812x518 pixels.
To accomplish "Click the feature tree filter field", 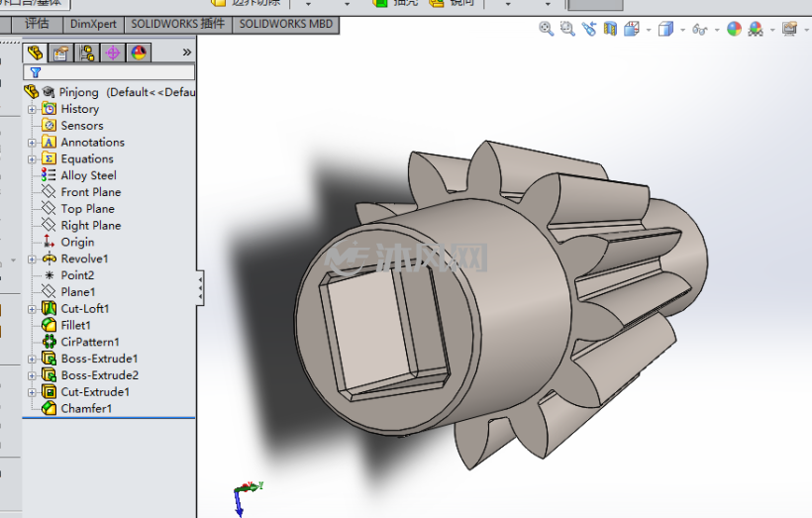I will click(x=109, y=72).
